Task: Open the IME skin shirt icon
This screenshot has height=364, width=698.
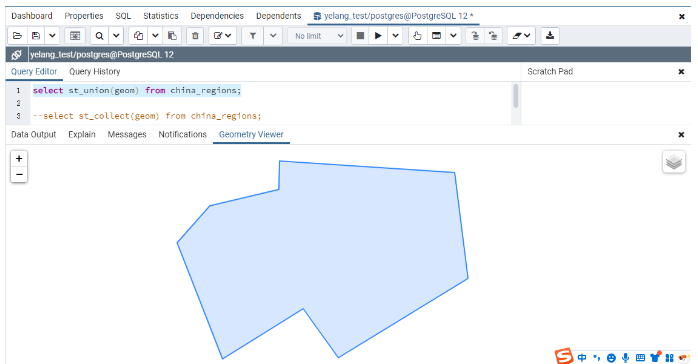Action: (x=655, y=357)
